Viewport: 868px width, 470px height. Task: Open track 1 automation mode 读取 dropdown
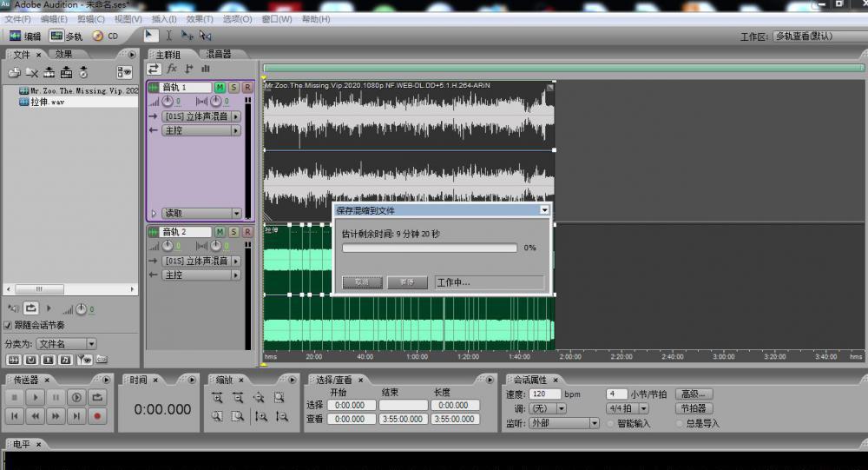point(201,214)
